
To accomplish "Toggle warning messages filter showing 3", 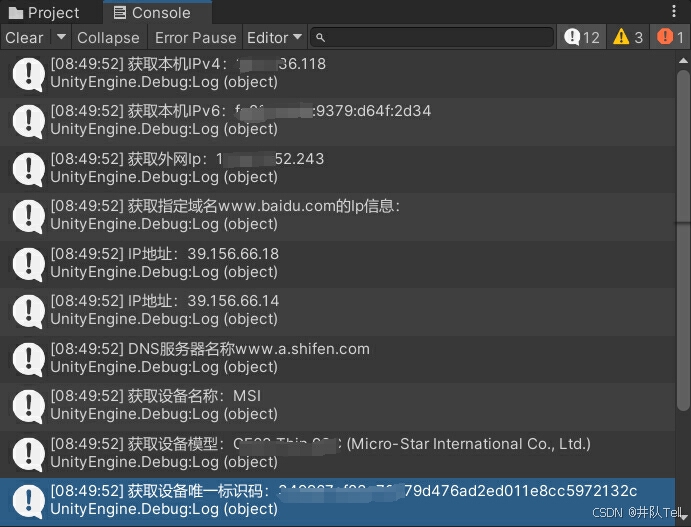I will tap(628, 37).
